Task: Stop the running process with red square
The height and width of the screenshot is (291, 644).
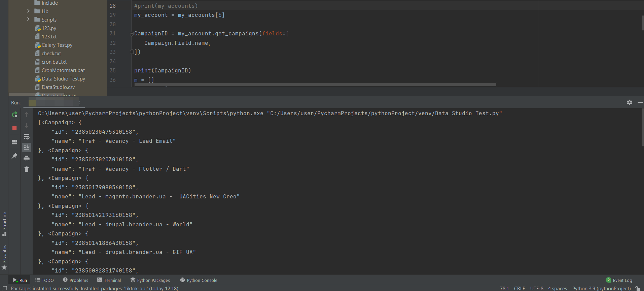Action: tap(14, 128)
